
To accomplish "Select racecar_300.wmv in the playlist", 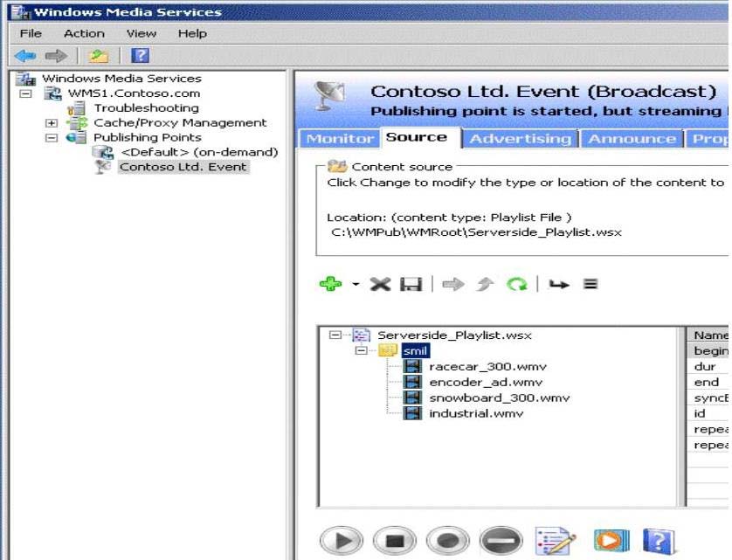I will click(487, 367).
